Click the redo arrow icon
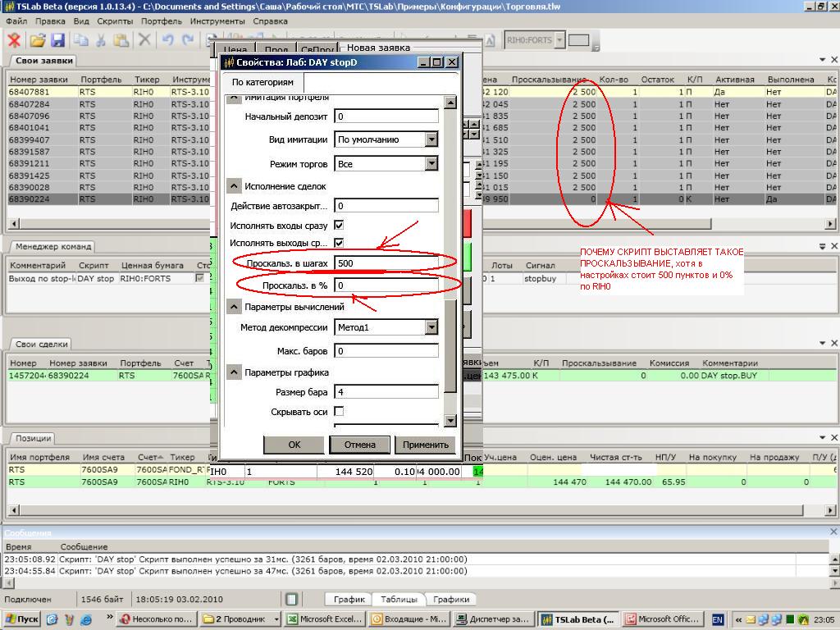Viewport: 840px width, 630px height. [188, 39]
